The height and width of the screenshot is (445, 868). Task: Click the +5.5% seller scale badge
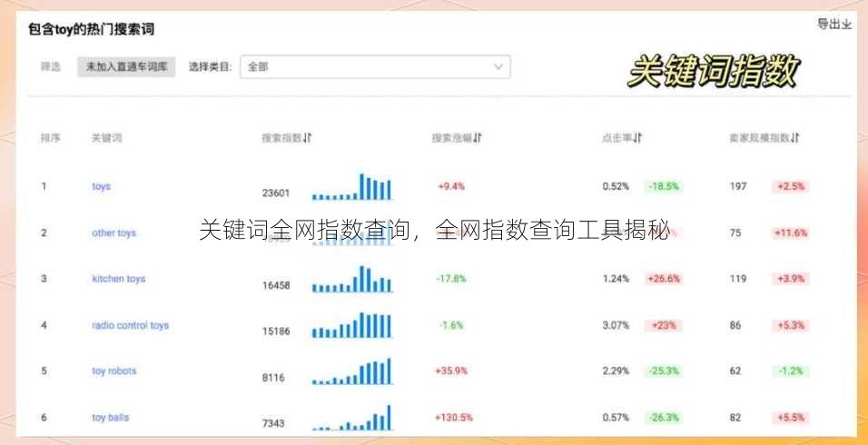pos(791,418)
